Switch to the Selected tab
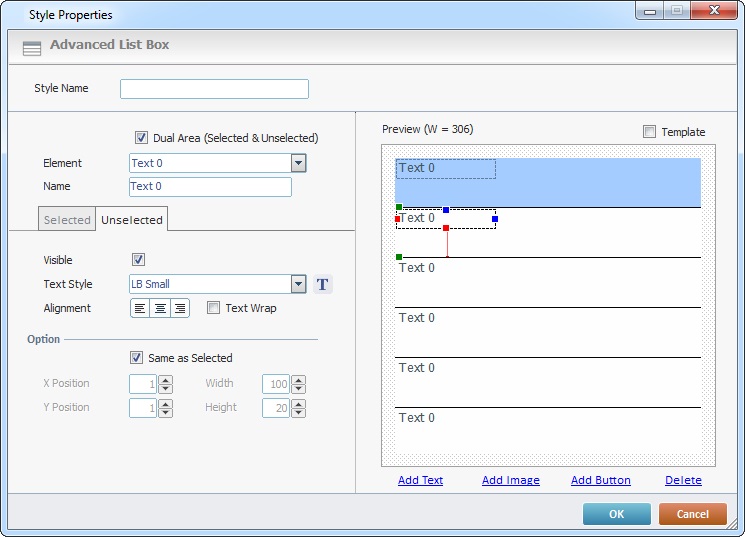This screenshot has height=537, width=745. [67, 220]
